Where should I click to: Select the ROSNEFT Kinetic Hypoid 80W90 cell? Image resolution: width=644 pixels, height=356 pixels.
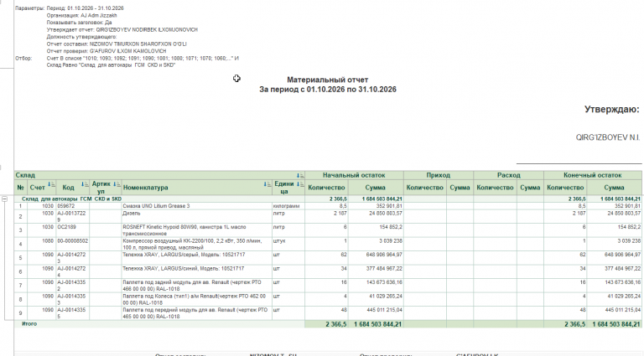197,230
